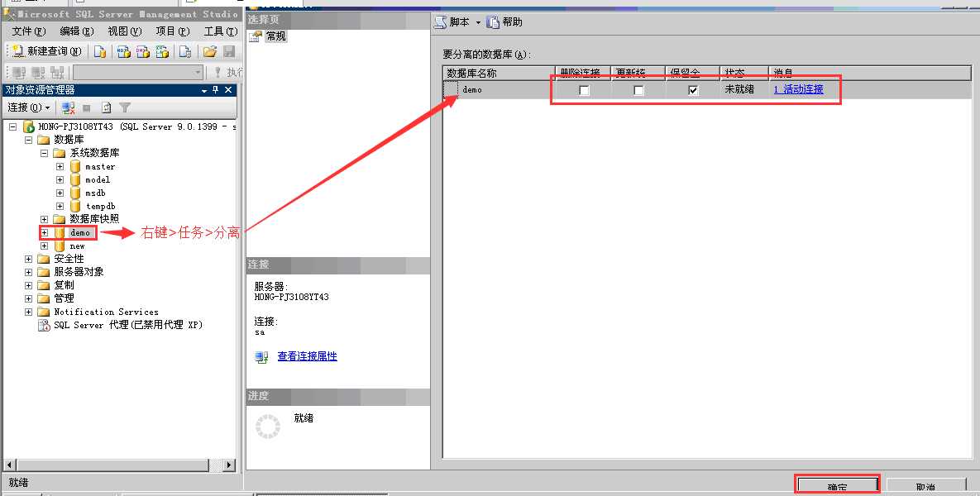The image size is (980, 496).
Task: Expand the Notification Services folder
Action: tap(29, 312)
